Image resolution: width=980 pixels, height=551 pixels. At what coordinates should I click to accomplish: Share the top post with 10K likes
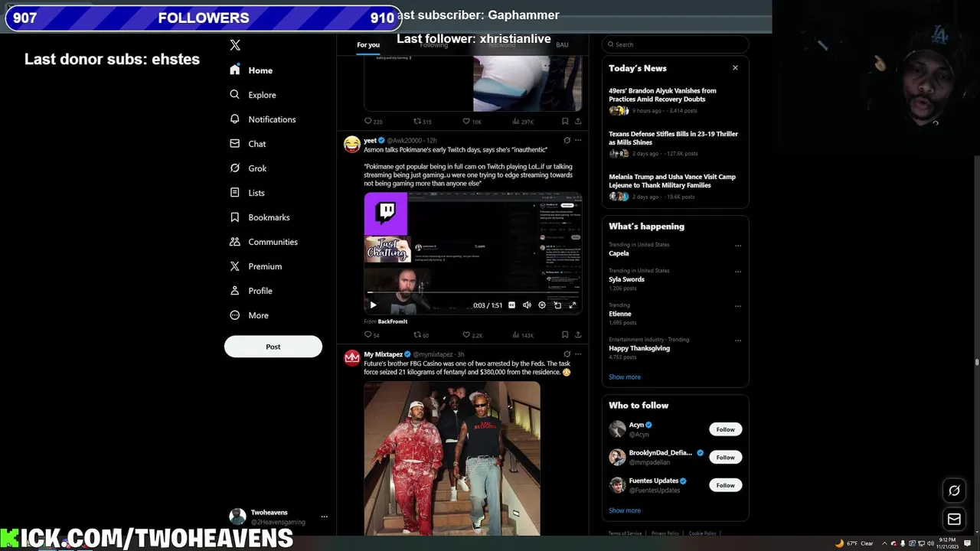coord(578,121)
